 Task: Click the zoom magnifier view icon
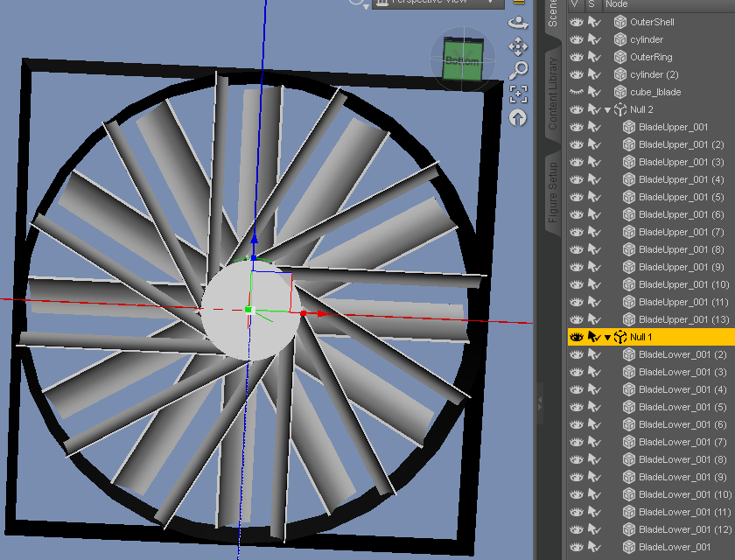[x=518, y=70]
